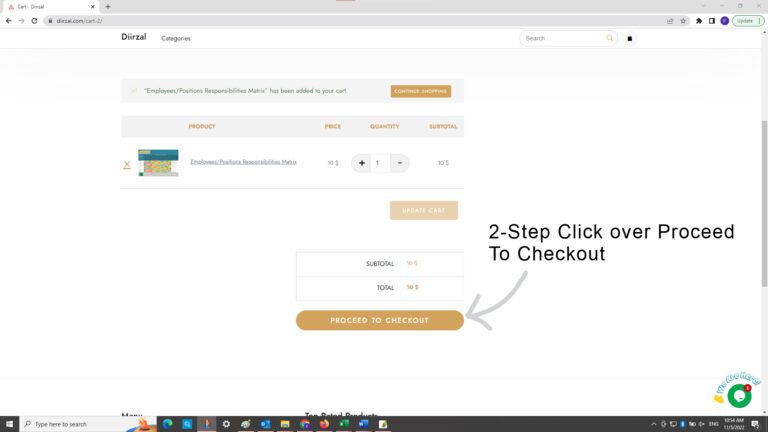This screenshot has height=432, width=768.
Task: Open Google Chrome from the taskbar
Action: coord(305,424)
